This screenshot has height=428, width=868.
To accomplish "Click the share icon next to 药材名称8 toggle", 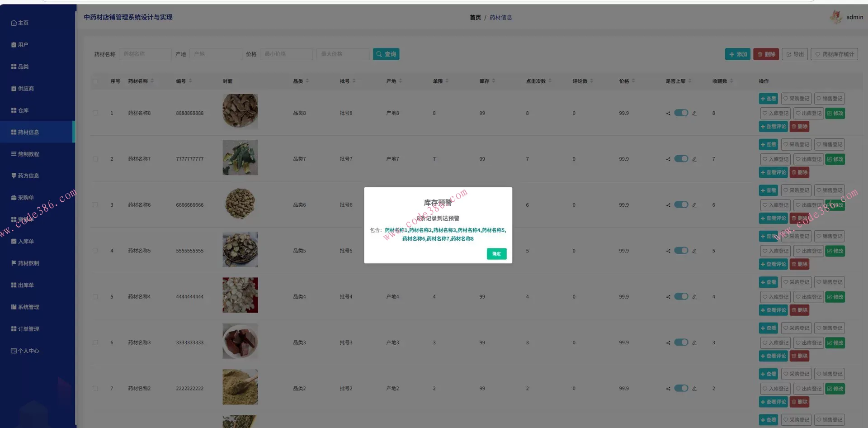I will point(668,113).
